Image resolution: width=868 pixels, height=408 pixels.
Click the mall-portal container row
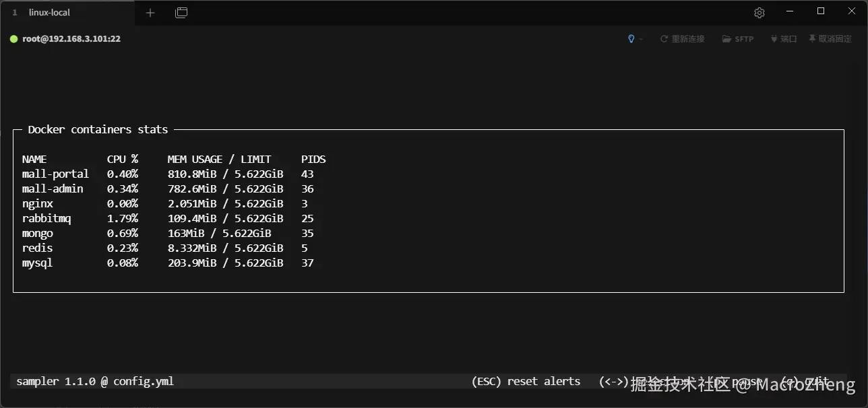[x=55, y=174]
